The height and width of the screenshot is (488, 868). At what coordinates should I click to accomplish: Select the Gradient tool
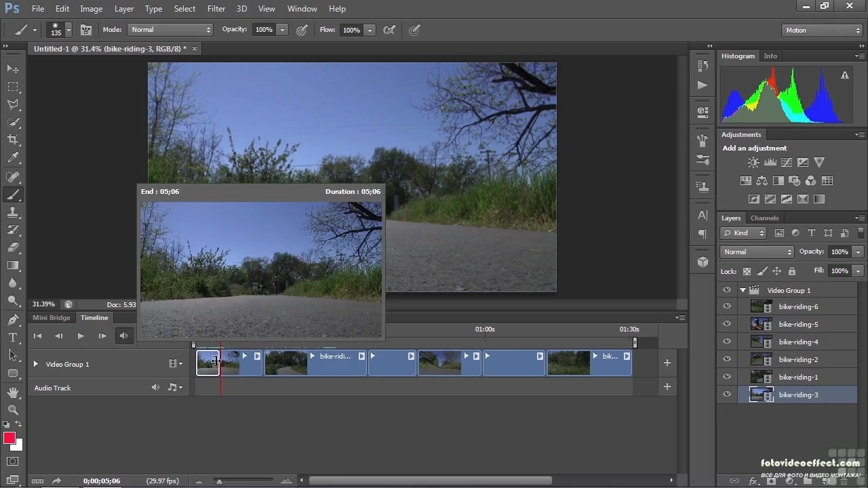click(13, 265)
